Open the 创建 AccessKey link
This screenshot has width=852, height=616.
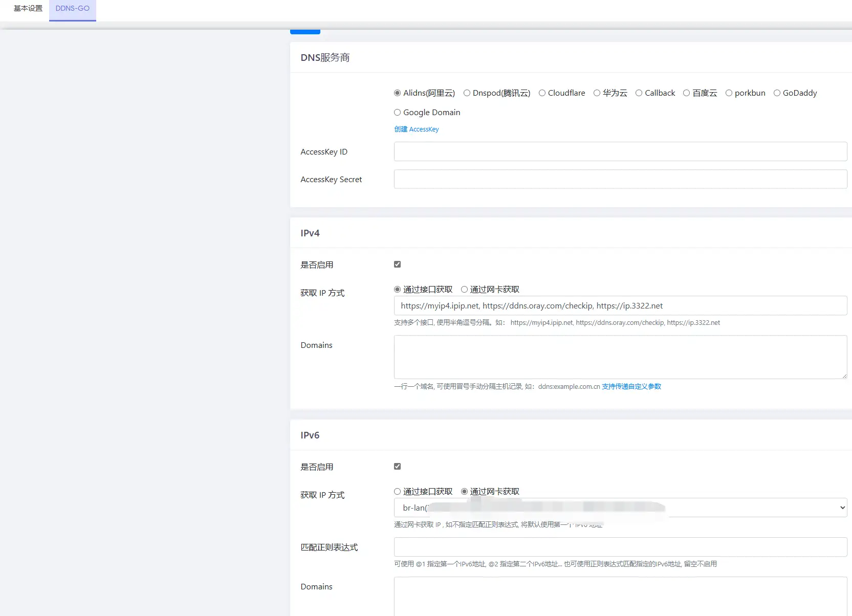tap(416, 129)
